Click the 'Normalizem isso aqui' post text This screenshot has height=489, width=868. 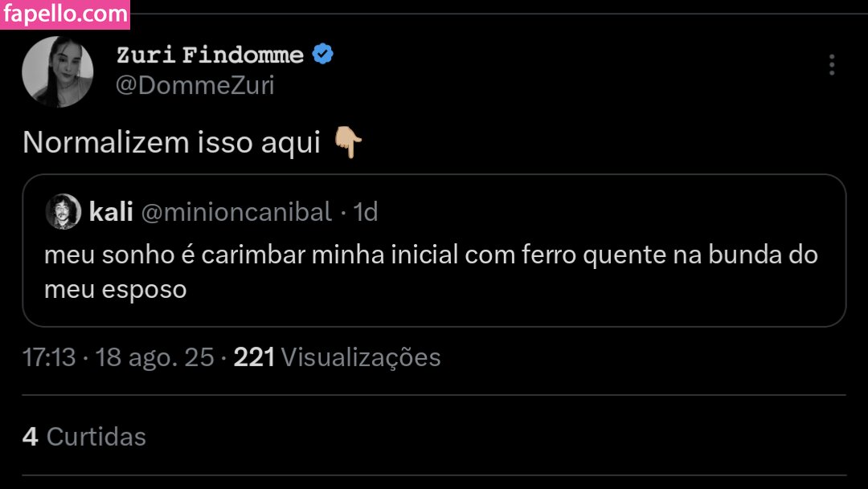click(171, 143)
